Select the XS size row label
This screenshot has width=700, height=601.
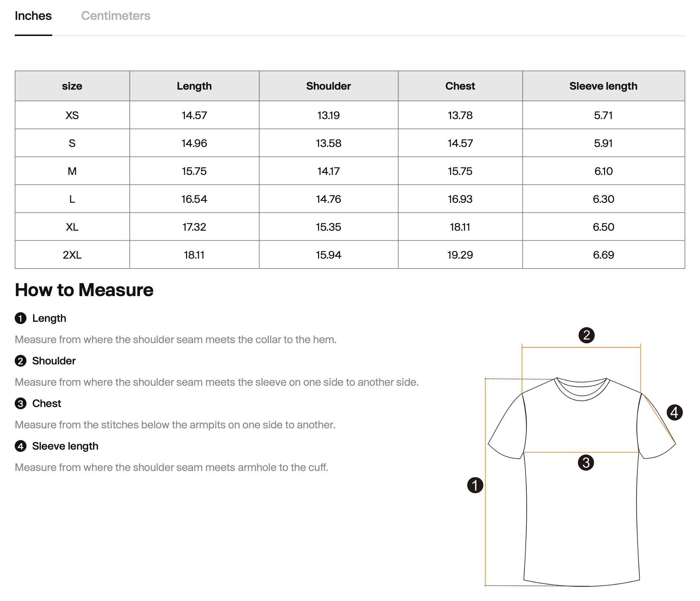pos(72,115)
